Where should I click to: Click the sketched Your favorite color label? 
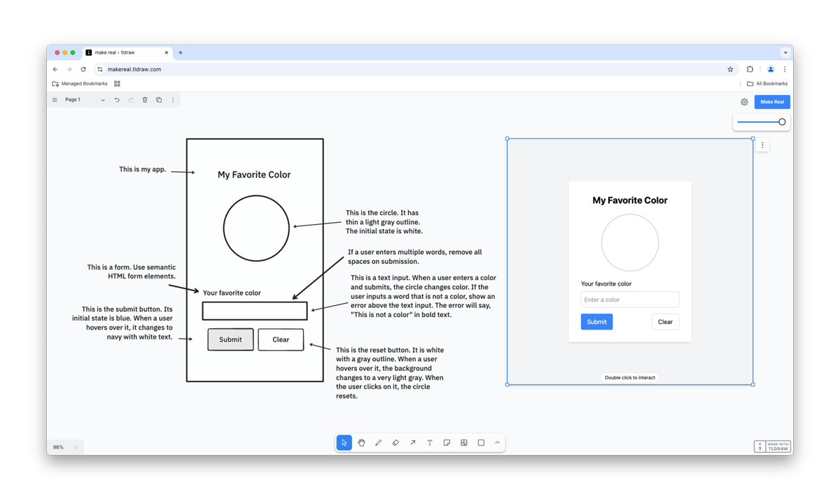click(x=232, y=293)
